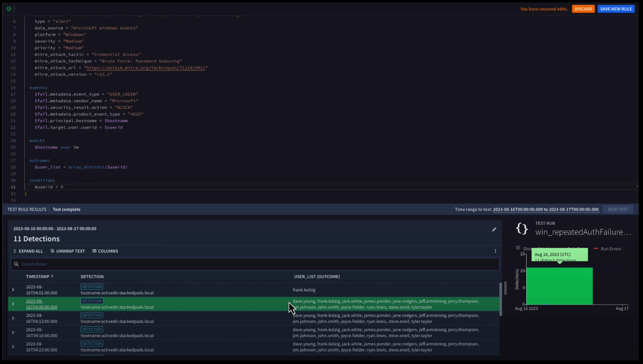Expand the 04:18:00 detection row
Image resolution: width=643 pixels, height=364 pixels.
pyautogui.click(x=13, y=333)
